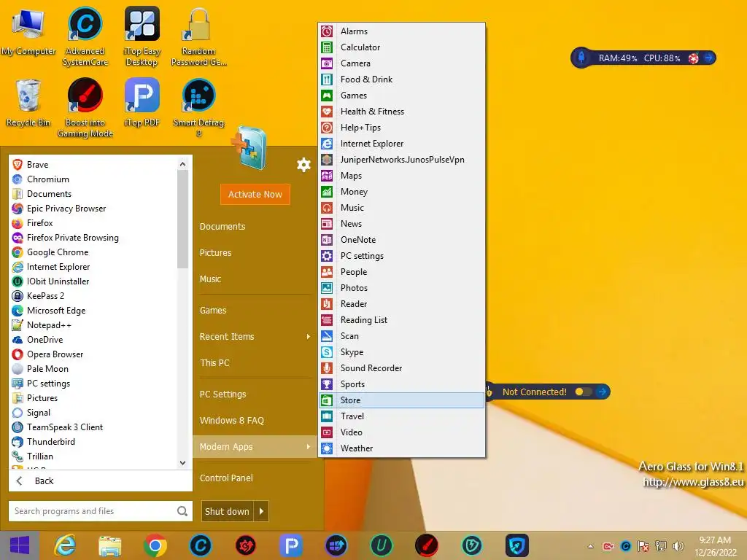The height and width of the screenshot is (560, 747).
Task: Click Search programs and files field
Action: 93,511
